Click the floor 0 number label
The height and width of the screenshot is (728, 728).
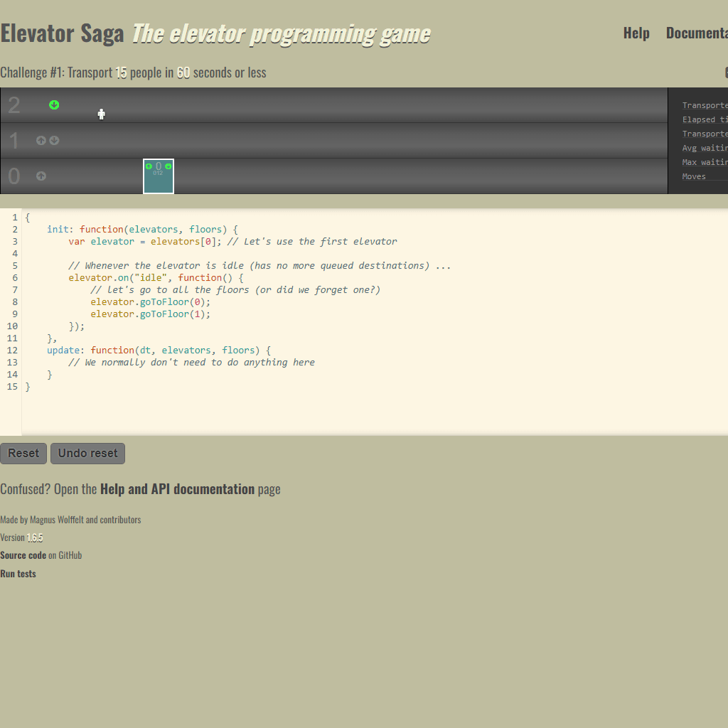click(14, 176)
